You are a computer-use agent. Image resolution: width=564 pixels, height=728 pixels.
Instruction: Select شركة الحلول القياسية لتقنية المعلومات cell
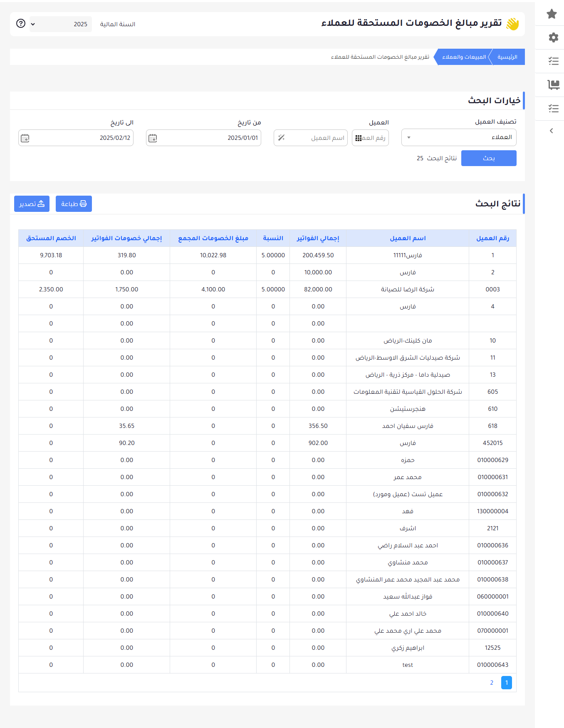[x=408, y=392]
